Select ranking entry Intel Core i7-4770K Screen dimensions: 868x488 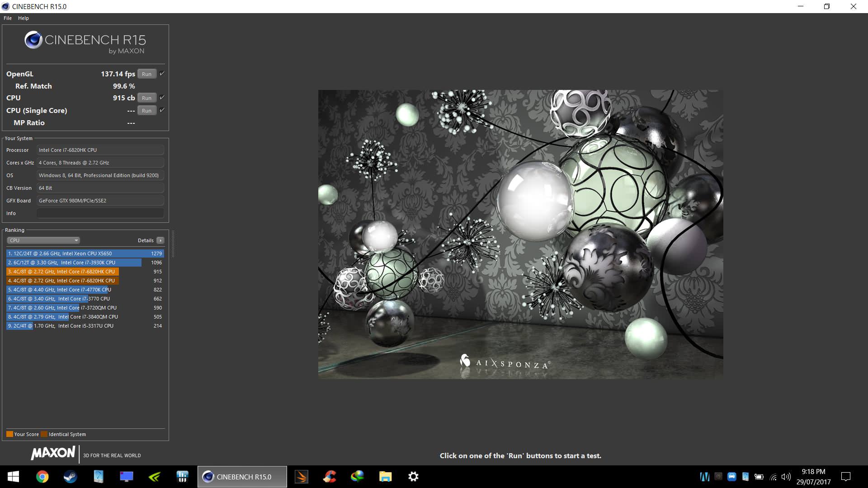[x=85, y=290]
